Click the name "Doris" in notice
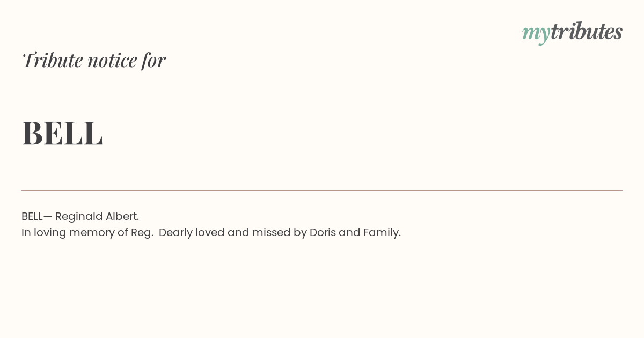 click(x=323, y=232)
